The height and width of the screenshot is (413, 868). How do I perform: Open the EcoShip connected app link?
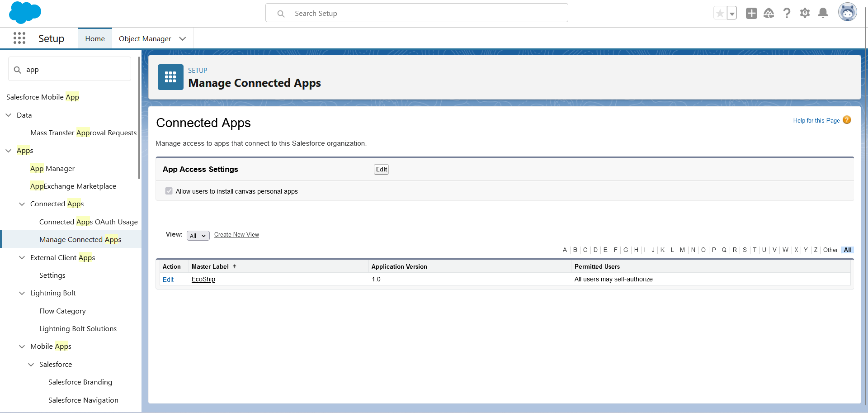click(x=203, y=280)
